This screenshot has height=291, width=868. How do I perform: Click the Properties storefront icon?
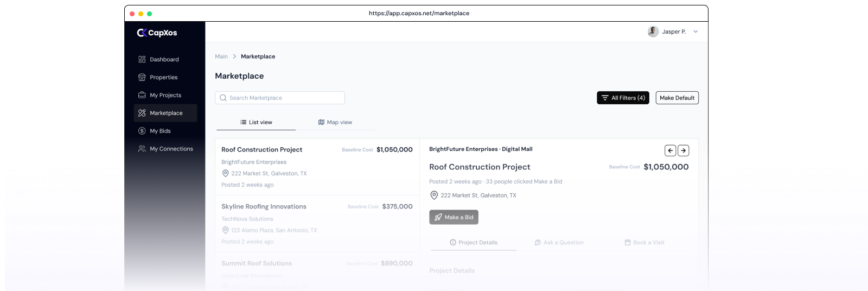point(142,78)
